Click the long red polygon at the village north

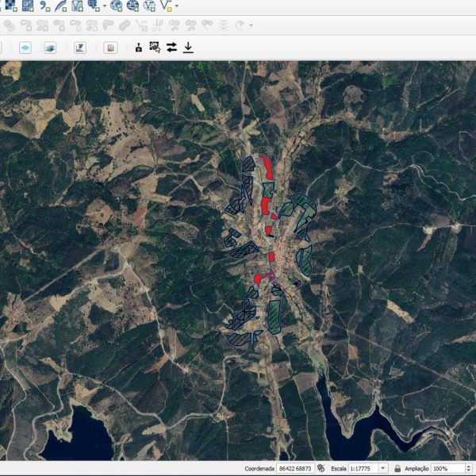(267, 167)
